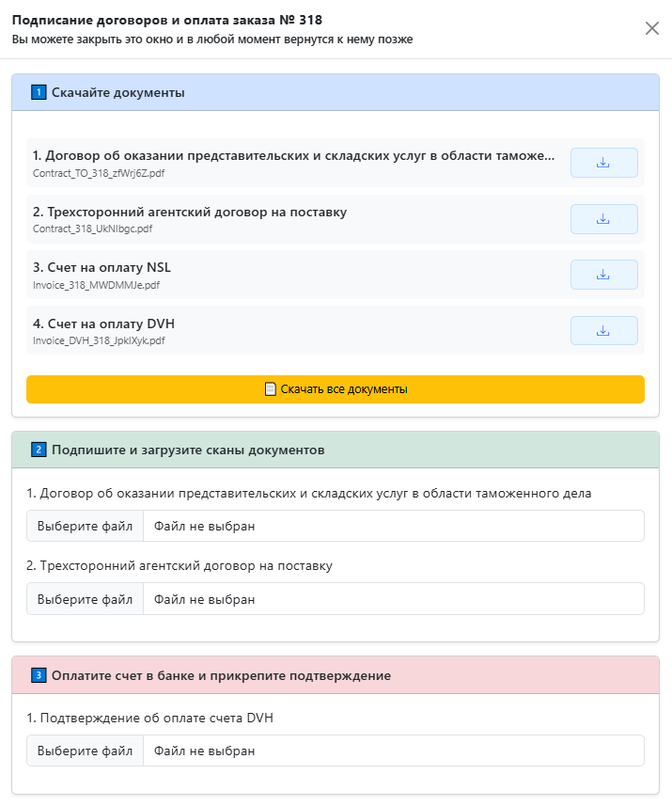Click Выберите файл for the DVH payment confirmation
The height and width of the screenshot is (806, 672).
(85, 751)
